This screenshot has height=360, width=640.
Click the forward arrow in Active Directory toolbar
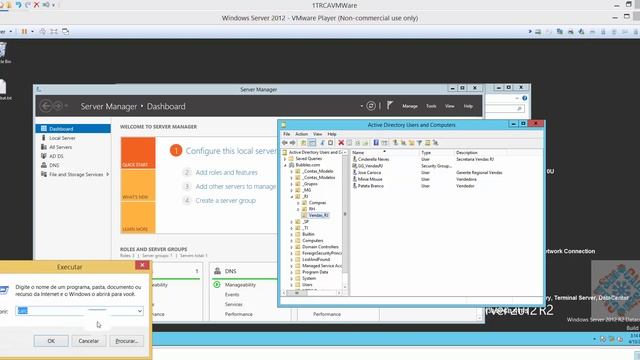point(293,143)
